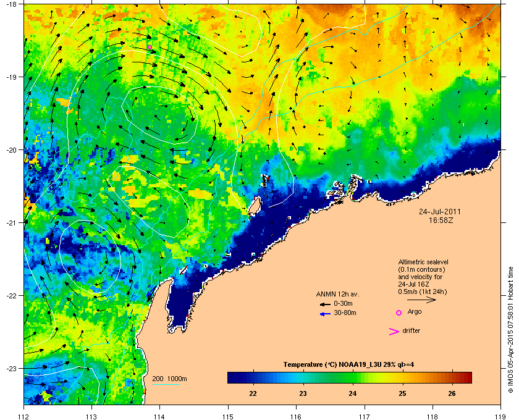
Task: Click the colorbar tick label 23
Action: (x=303, y=393)
